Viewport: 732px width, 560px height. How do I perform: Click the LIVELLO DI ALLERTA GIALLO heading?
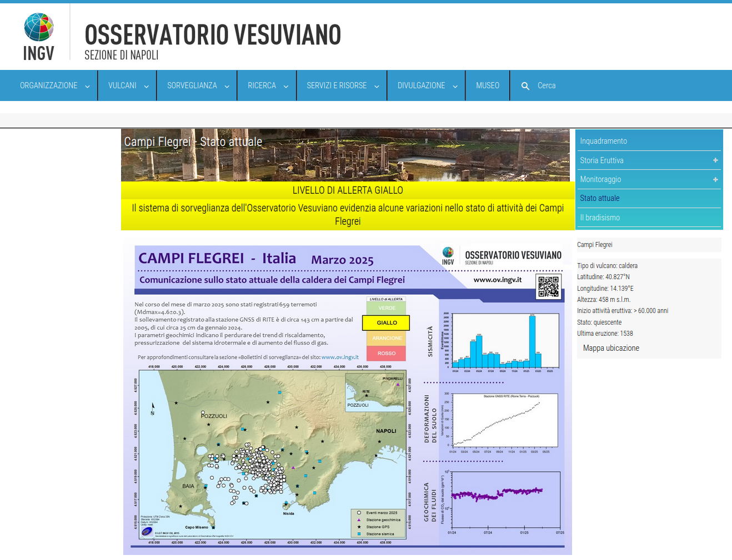[348, 190]
